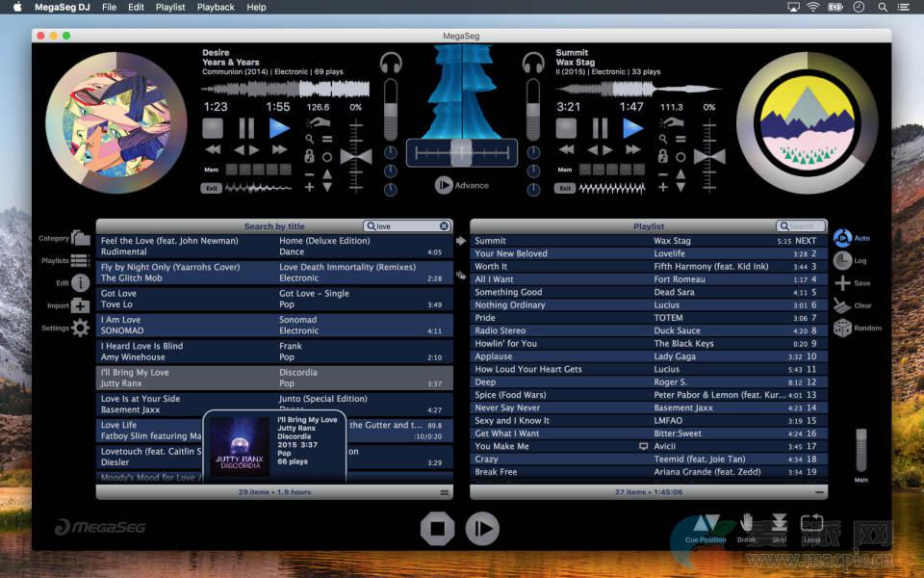Viewport: 924px width, 578px height.
Task: Open MegaSeg Settings gear icon
Action: point(80,328)
